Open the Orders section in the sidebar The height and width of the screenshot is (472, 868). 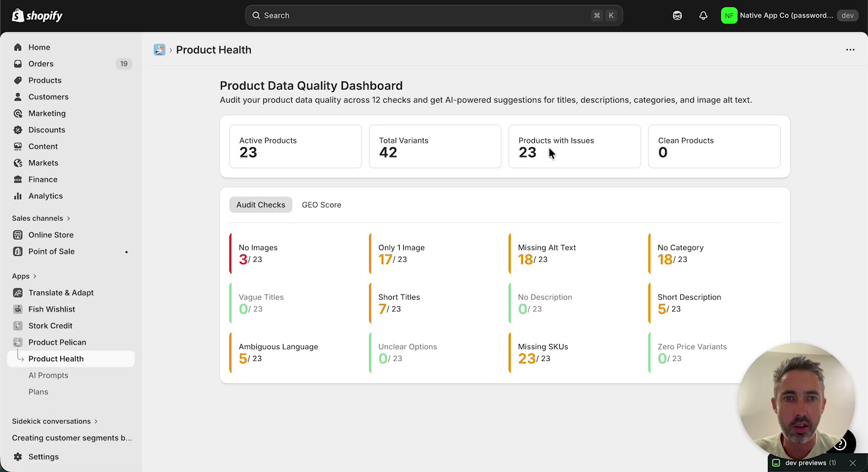coord(41,64)
